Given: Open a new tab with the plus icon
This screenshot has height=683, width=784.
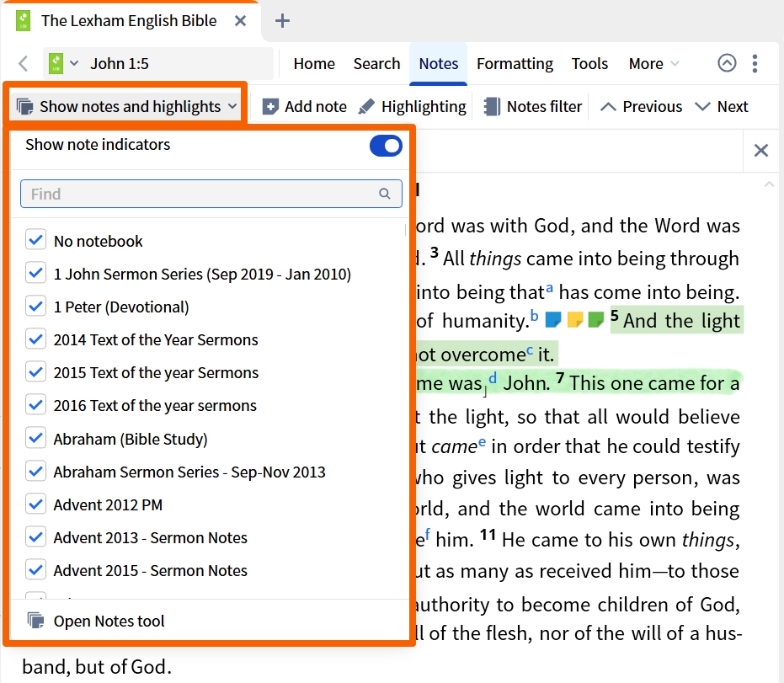Looking at the screenshot, I should coord(282,21).
